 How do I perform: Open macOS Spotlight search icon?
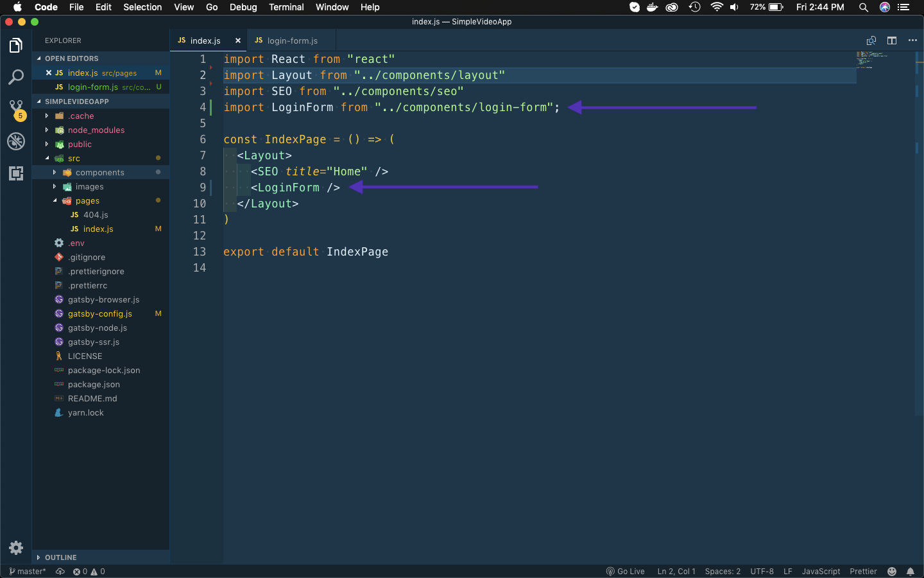point(864,7)
